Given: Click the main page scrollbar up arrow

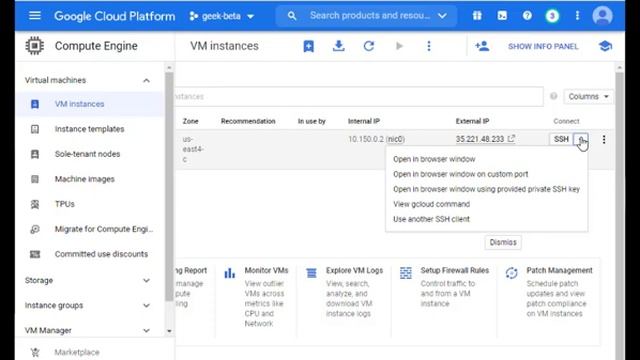Looking at the screenshot, I should point(619,67).
